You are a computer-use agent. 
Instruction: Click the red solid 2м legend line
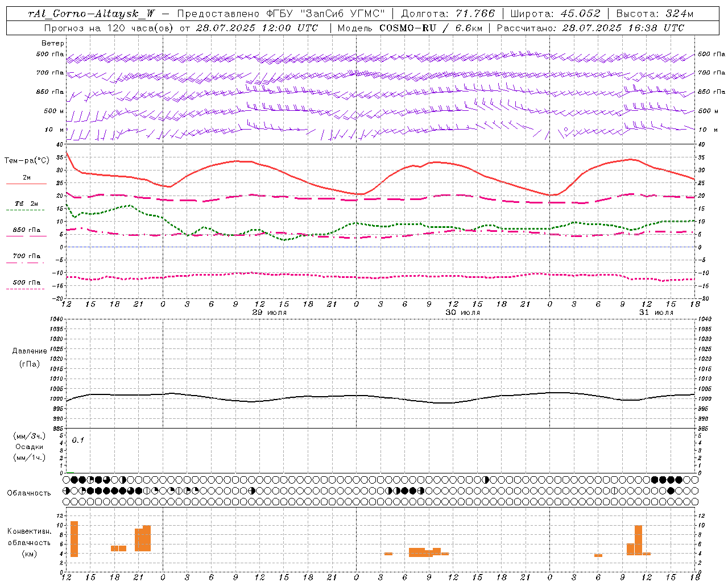click(x=26, y=184)
